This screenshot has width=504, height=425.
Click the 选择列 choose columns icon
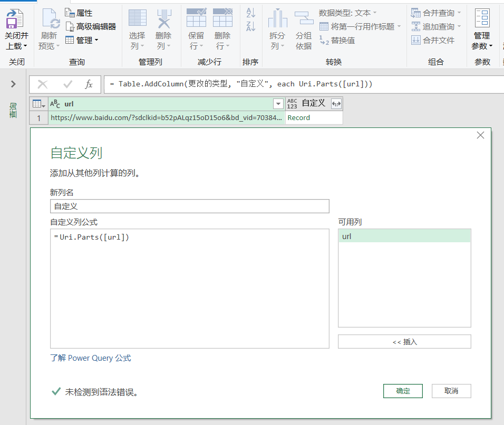(138, 19)
